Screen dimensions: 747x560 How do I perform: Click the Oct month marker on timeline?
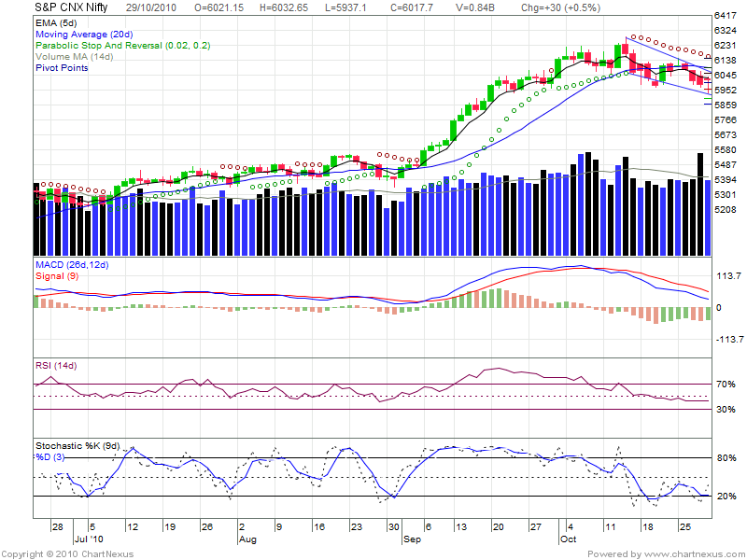tap(568, 539)
